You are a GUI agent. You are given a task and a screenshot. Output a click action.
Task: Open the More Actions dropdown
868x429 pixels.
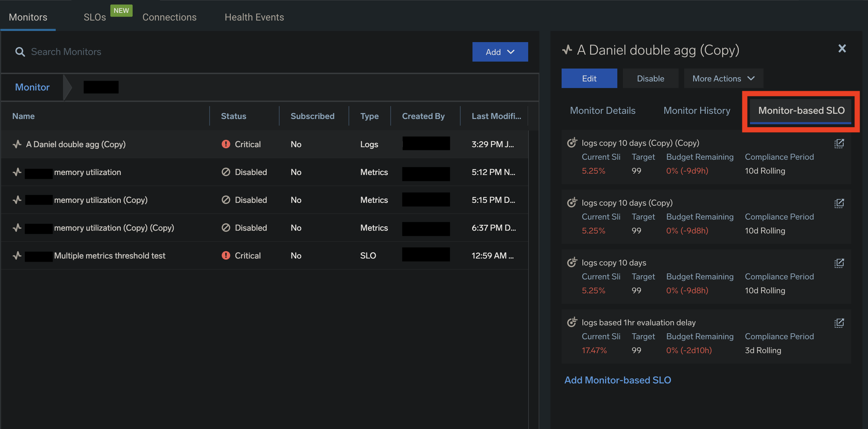pyautogui.click(x=723, y=79)
